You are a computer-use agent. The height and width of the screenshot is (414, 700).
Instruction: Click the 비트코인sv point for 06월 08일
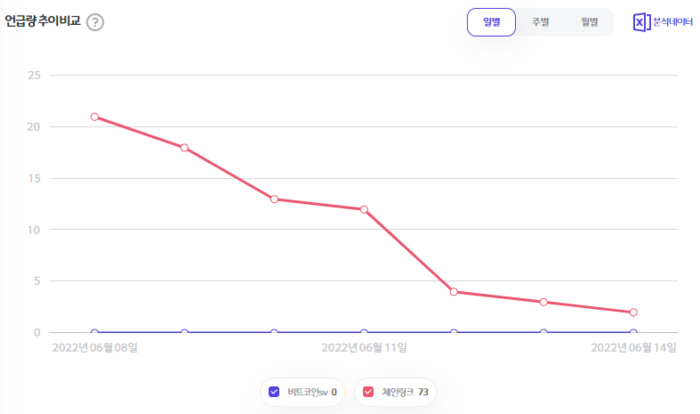[95, 332]
